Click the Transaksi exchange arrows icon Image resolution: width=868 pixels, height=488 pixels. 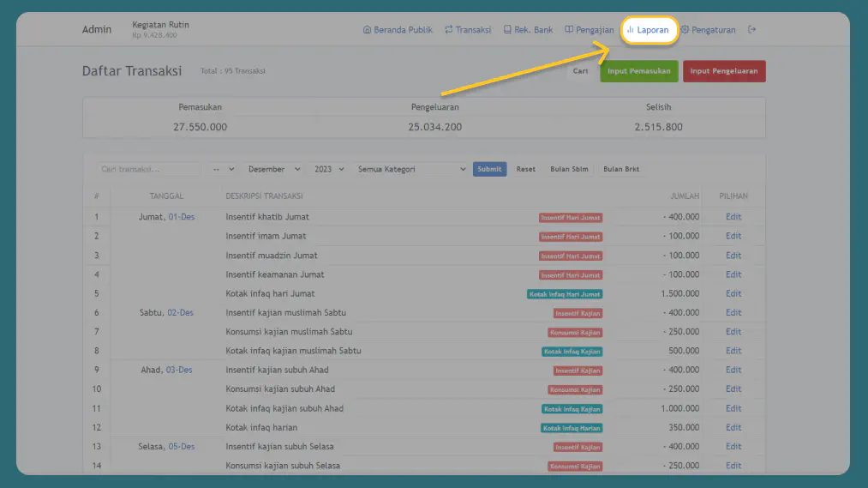click(x=449, y=30)
